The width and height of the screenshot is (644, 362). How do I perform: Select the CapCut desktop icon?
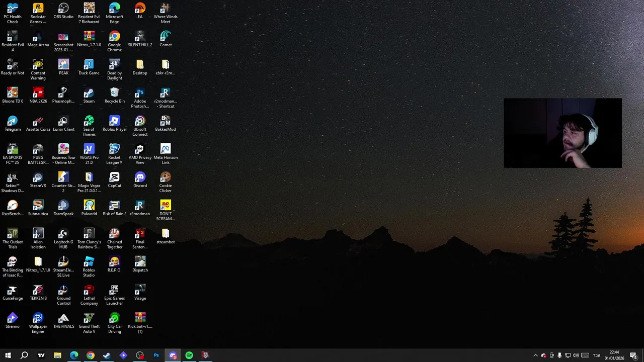[x=114, y=180]
